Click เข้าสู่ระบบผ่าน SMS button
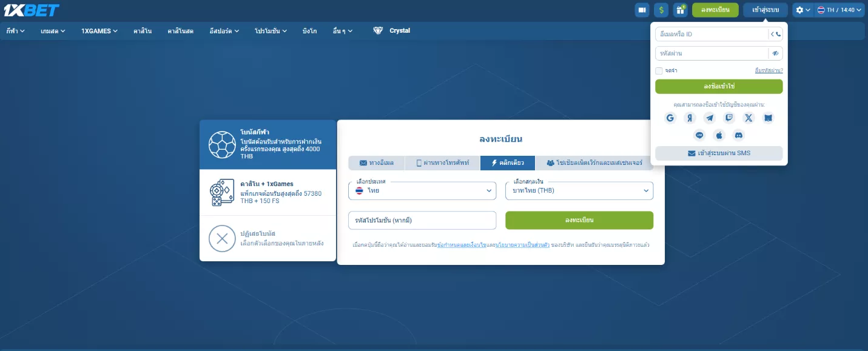Viewport: 868px width, 351px height. (x=719, y=153)
